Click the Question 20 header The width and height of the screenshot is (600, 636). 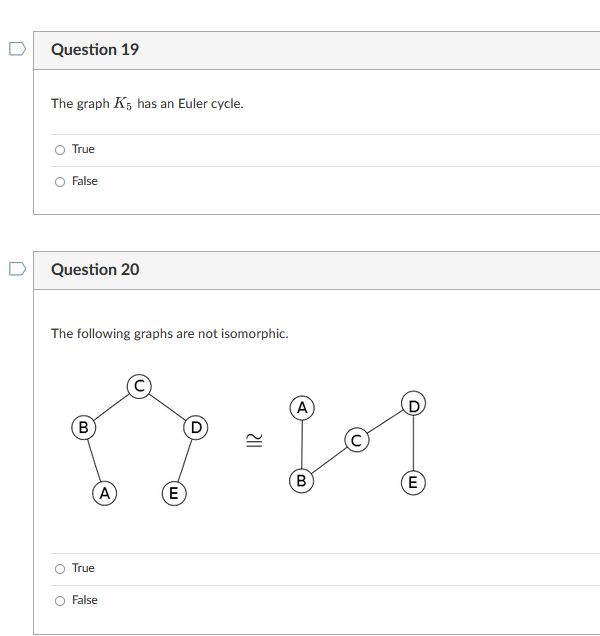95,269
